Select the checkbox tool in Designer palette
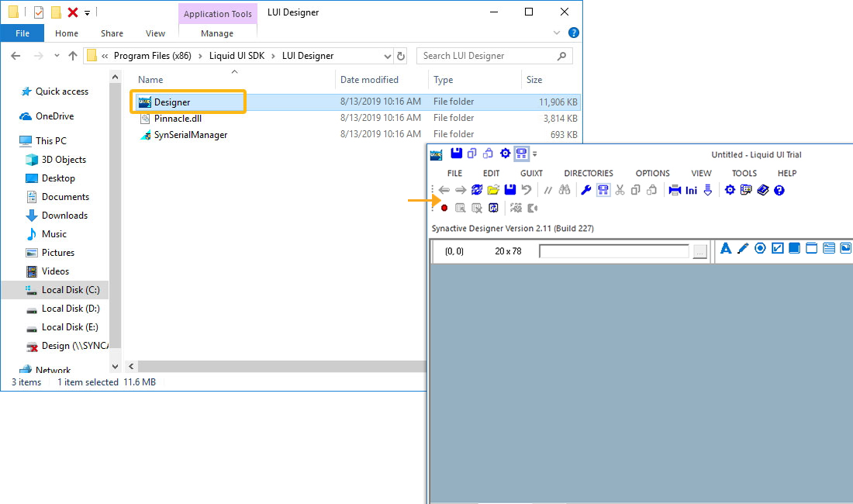This screenshot has width=853, height=504. [x=777, y=248]
